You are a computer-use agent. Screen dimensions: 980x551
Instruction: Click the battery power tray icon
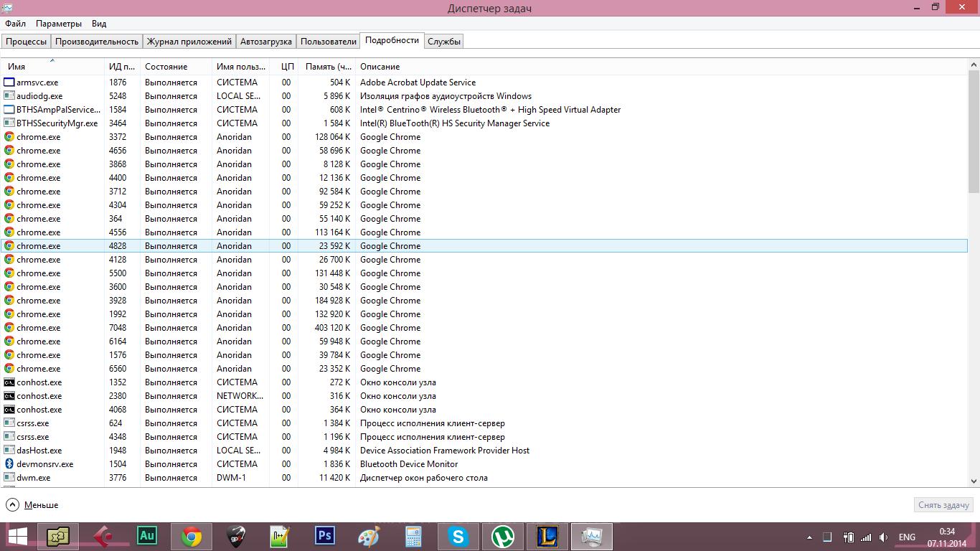[x=848, y=537]
